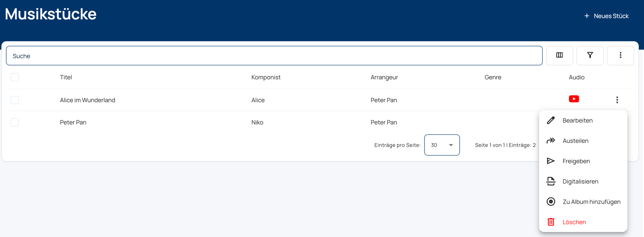This screenshot has height=237, width=644.
Task: Open the filter funnel icon
Action: (x=590, y=56)
